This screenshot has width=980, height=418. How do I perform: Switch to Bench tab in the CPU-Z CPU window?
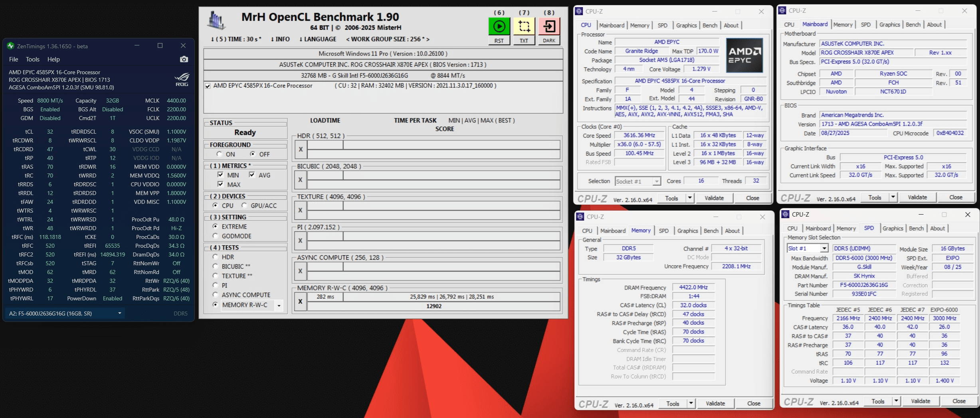click(x=710, y=26)
